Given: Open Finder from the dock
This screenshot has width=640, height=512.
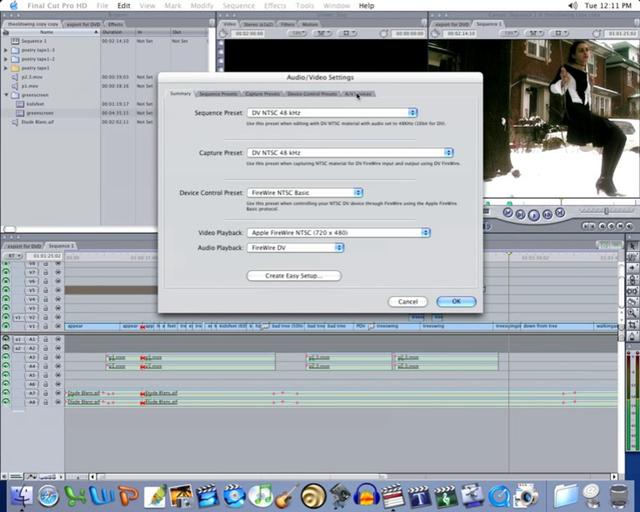Looking at the screenshot, I should pyautogui.click(x=22, y=495).
